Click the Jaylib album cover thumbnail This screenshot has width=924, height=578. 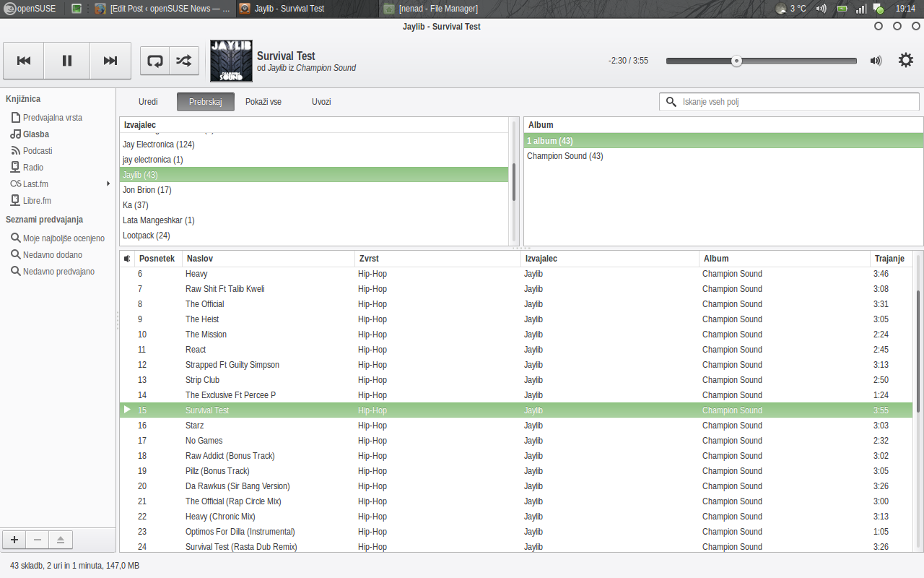(x=231, y=61)
